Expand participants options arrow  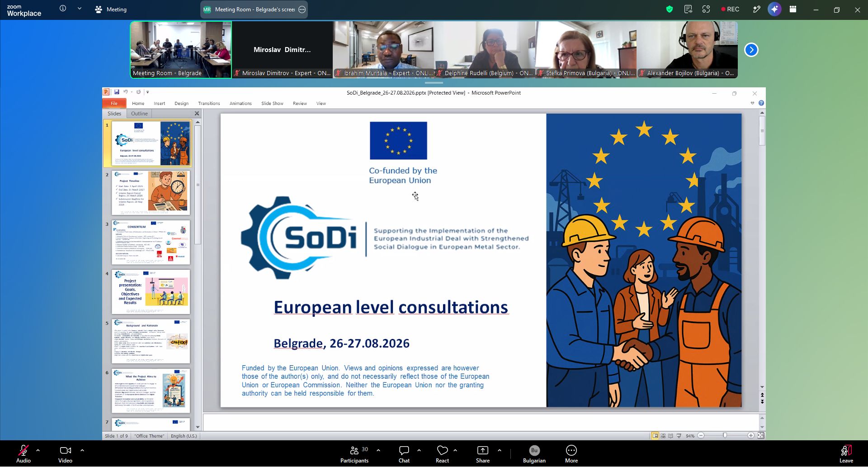pos(378,450)
